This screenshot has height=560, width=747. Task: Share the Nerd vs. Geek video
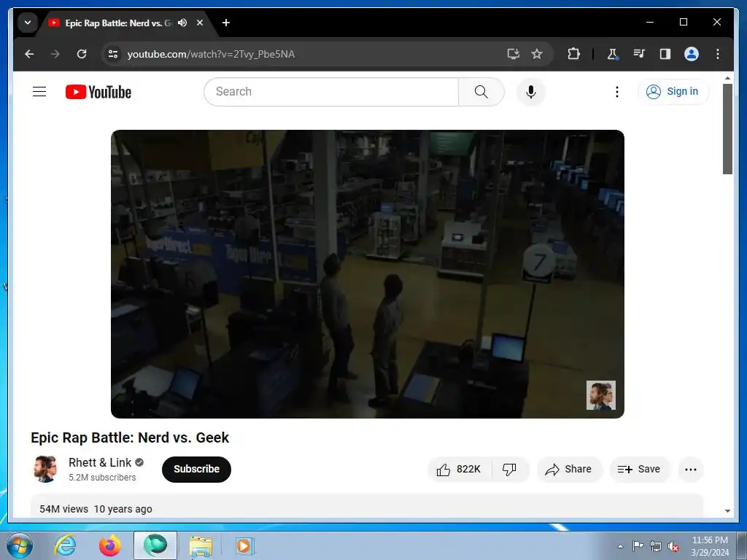(569, 470)
